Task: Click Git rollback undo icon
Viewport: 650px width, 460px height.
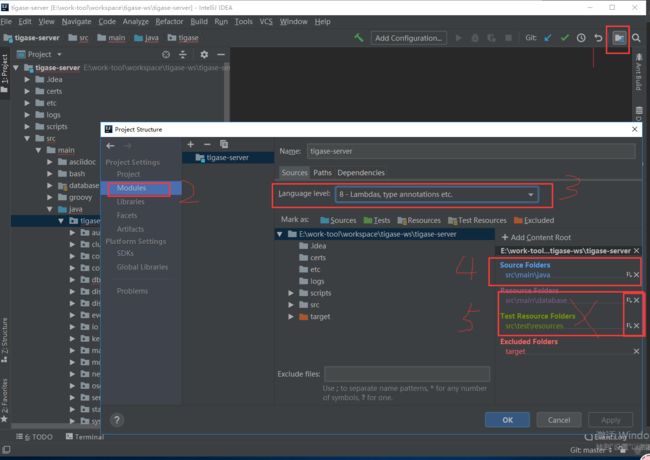Action: [x=598, y=38]
